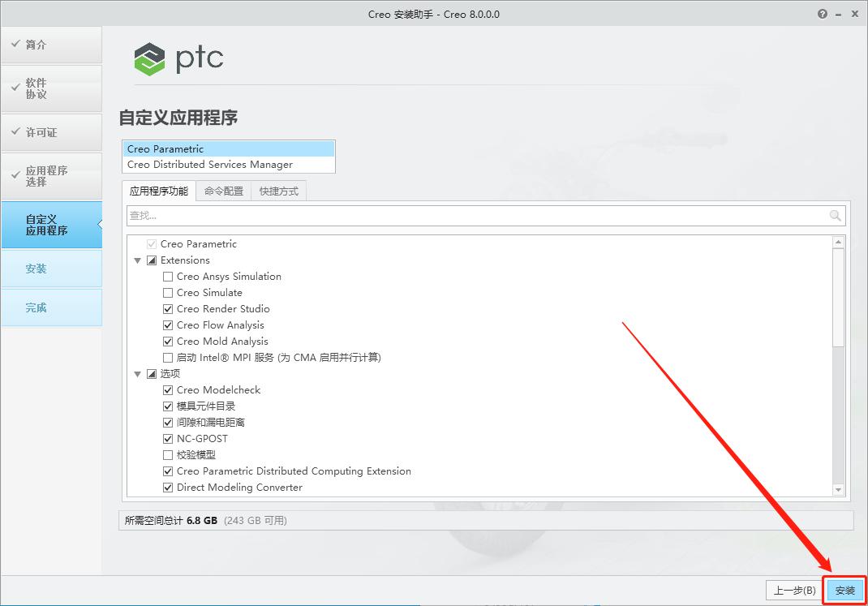The width and height of the screenshot is (868, 606).
Task: Click the PTC logo
Action: pyautogui.click(x=178, y=58)
